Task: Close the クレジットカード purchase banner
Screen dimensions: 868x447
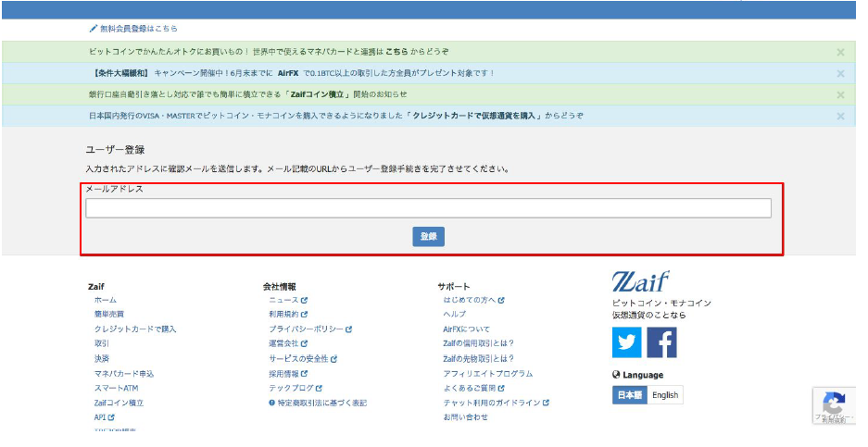Action: click(840, 117)
